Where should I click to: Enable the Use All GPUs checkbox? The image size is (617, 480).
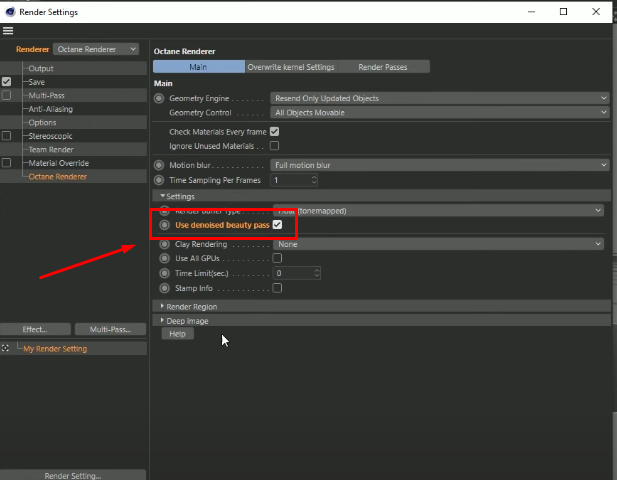click(277, 258)
